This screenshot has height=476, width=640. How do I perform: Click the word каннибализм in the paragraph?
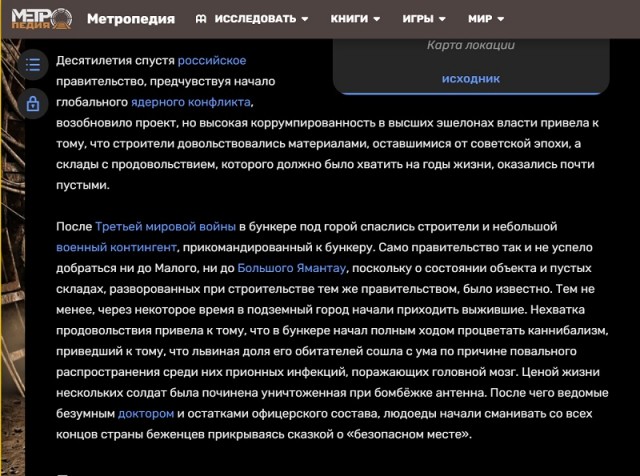(x=568, y=331)
